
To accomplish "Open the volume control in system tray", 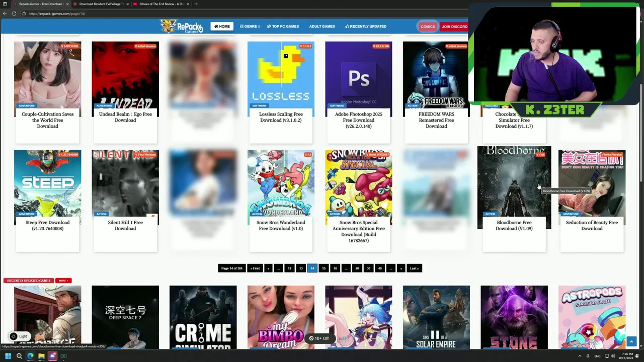I will 612,356.
